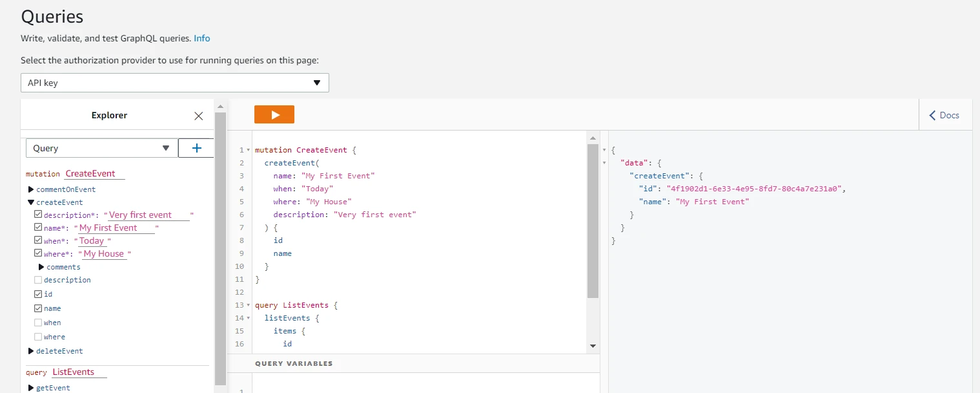Click the plus button to add a query

196,148
